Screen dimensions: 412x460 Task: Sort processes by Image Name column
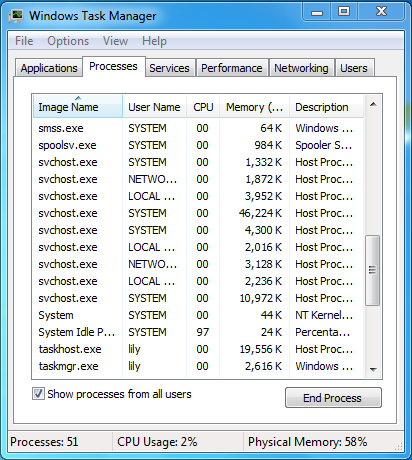[78, 107]
